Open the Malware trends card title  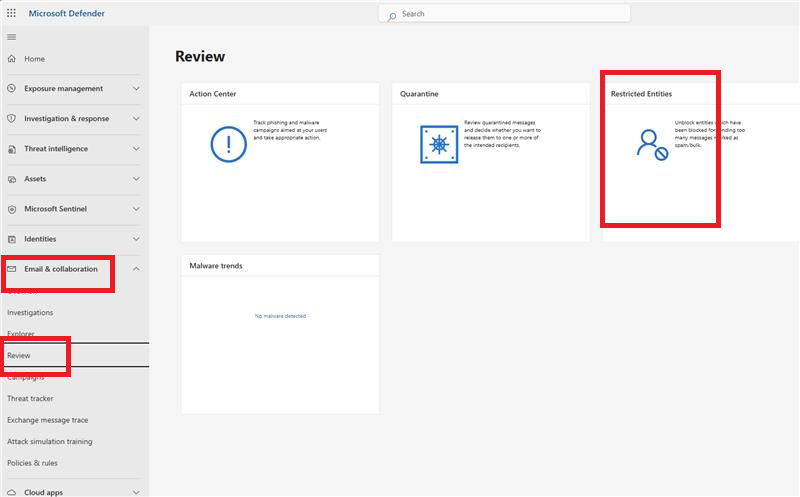pos(216,266)
